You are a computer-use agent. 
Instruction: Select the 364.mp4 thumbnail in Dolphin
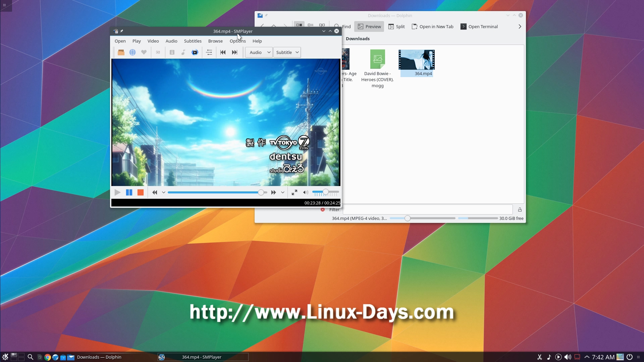coord(417,60)
